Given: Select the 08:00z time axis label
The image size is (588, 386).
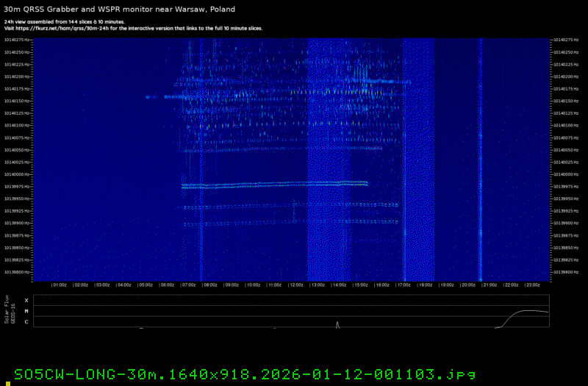Looking at the screenshot, I should pyautogui.click(x=210, y=285).
